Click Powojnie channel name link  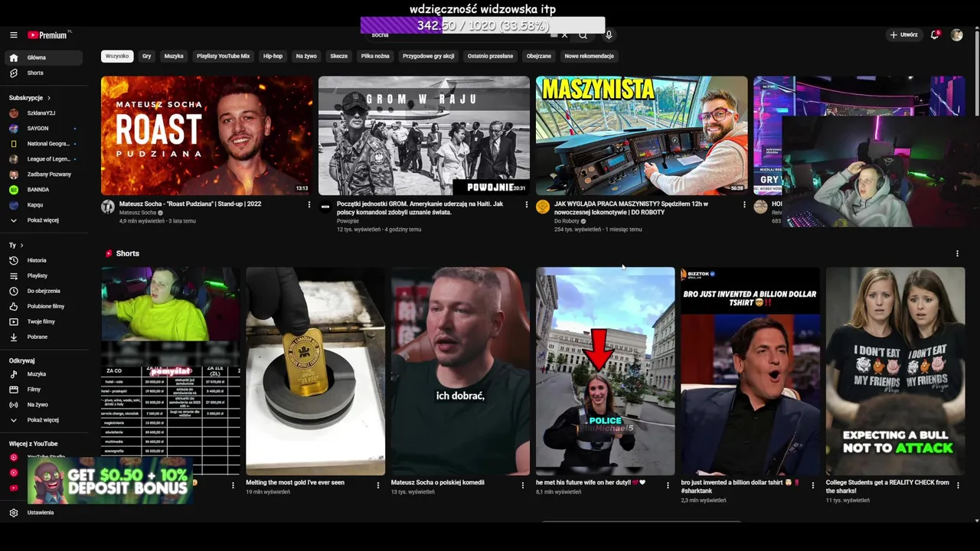(348, 221)
